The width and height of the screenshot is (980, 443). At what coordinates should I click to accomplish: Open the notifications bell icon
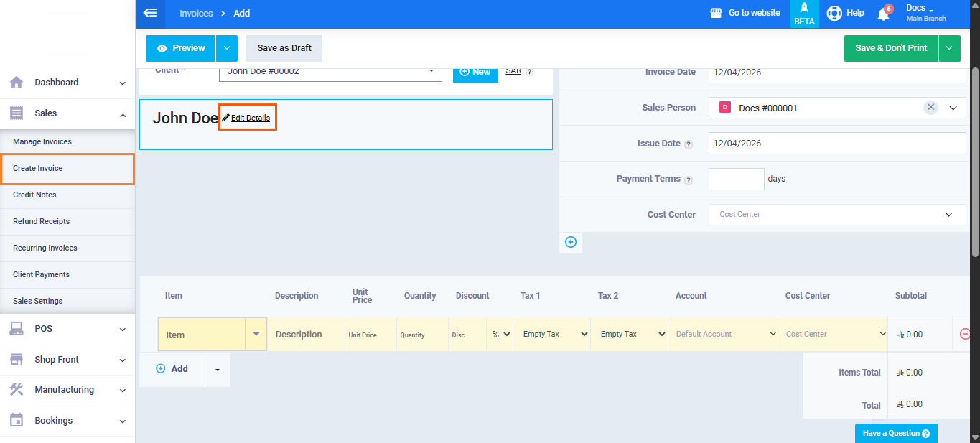point(884,14)
